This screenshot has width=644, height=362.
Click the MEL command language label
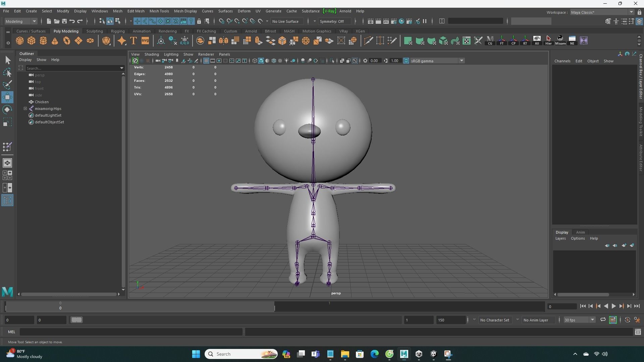tap(12, 332)
